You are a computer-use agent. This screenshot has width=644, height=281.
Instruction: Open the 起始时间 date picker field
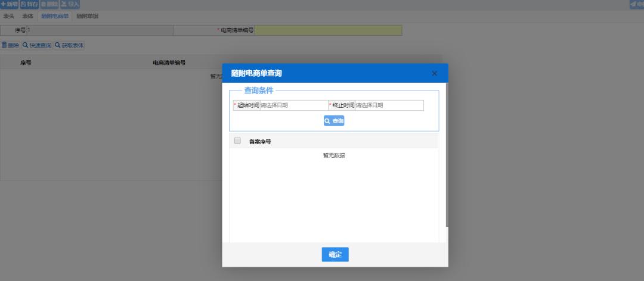coord(293,105)
